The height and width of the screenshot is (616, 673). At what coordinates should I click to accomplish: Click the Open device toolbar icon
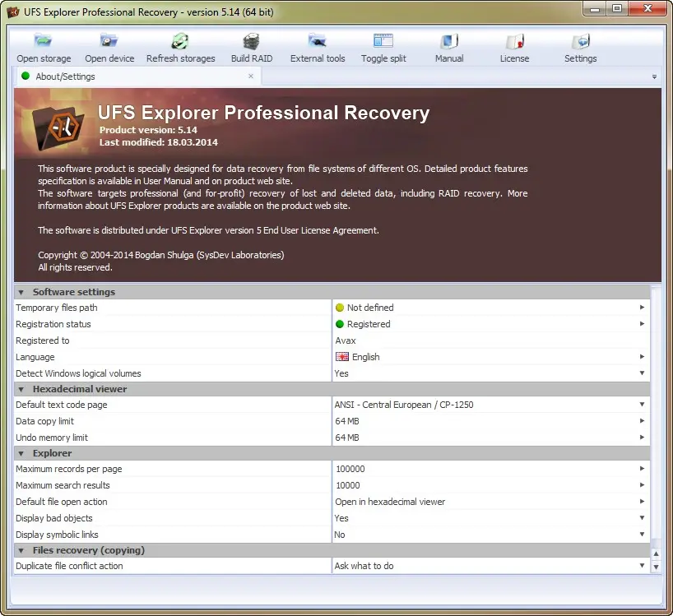click(109, 41)
